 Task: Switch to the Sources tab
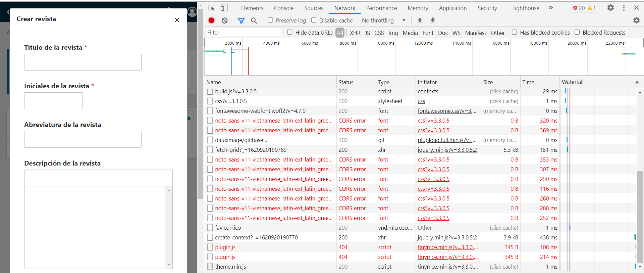314,8
